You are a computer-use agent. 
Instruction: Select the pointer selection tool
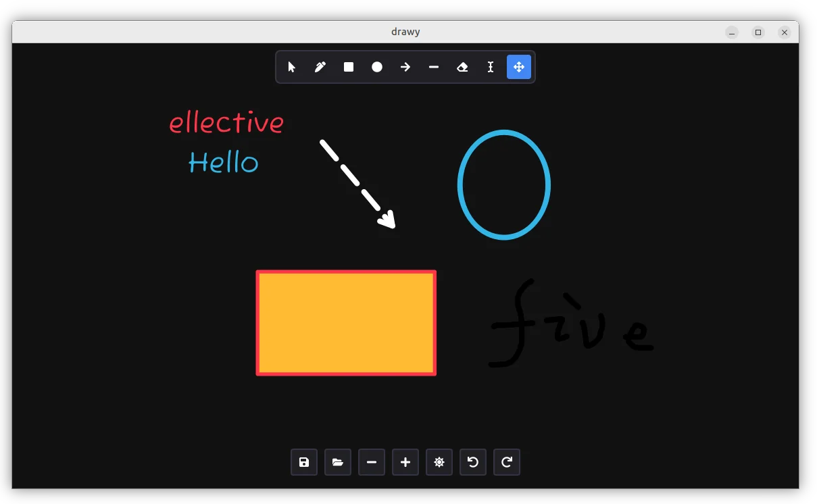[292, 67]
